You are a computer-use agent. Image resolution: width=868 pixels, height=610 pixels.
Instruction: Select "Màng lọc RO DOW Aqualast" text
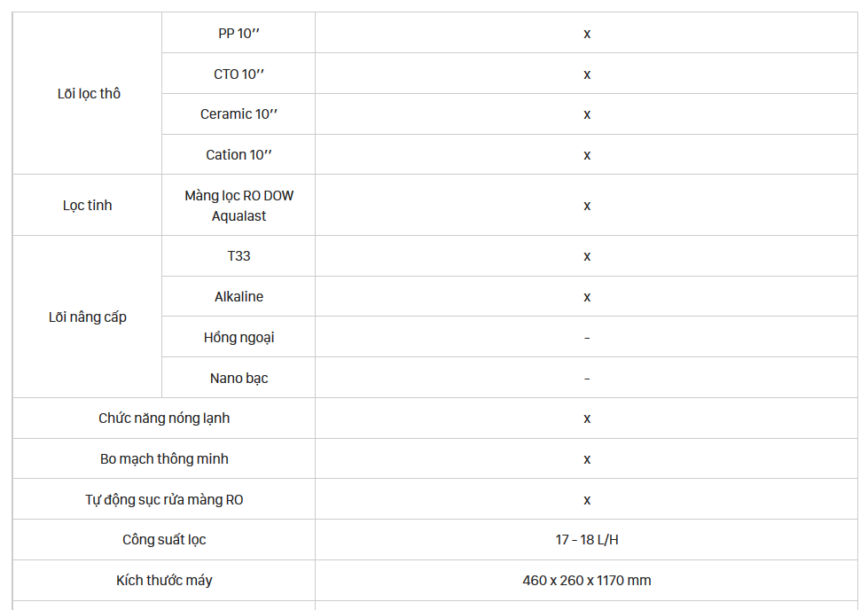coord(239,206)
